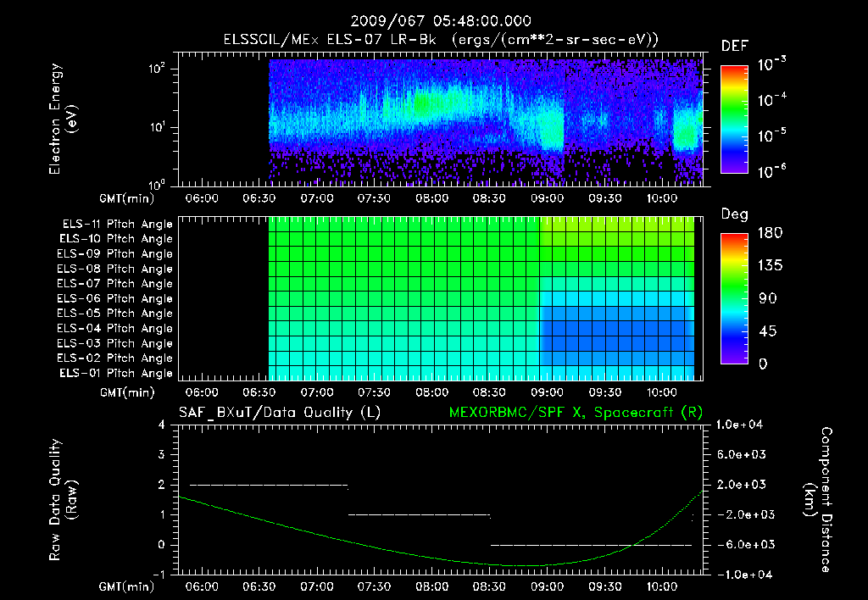
Task: Click the Raw Data Quality (Raw) axis label
Action: click(x=63, y=500)
